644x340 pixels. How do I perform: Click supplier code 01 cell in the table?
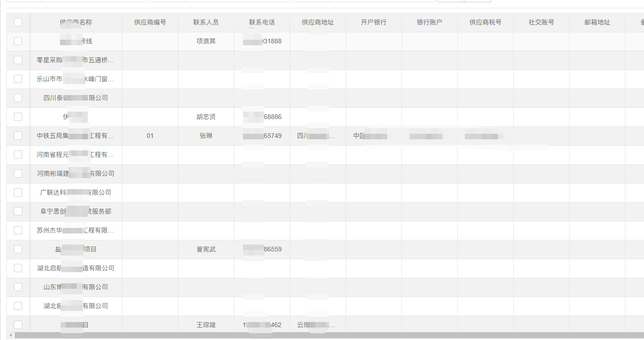point(150,136)
